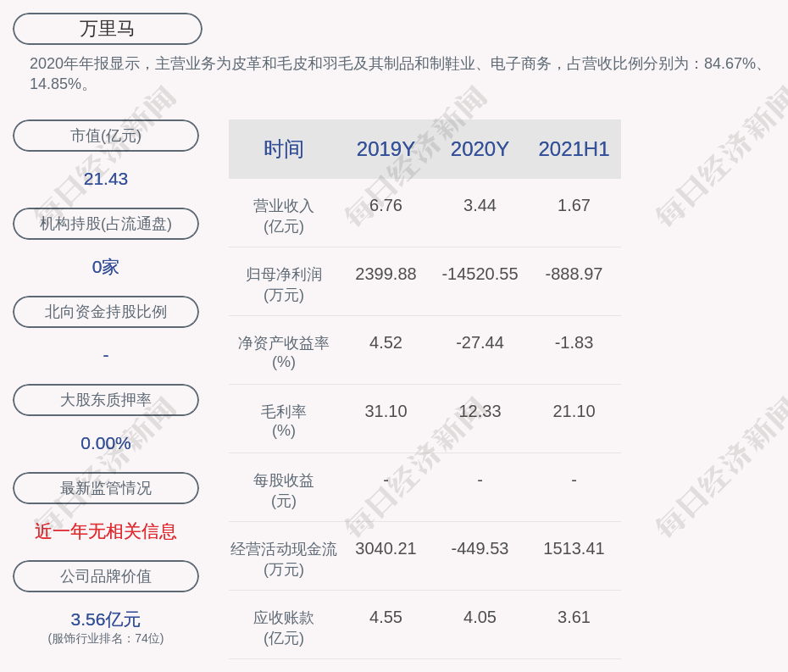788x672 pixels.
Task: Click cash flow value 1513.41
Action: [x=574, y=548]
